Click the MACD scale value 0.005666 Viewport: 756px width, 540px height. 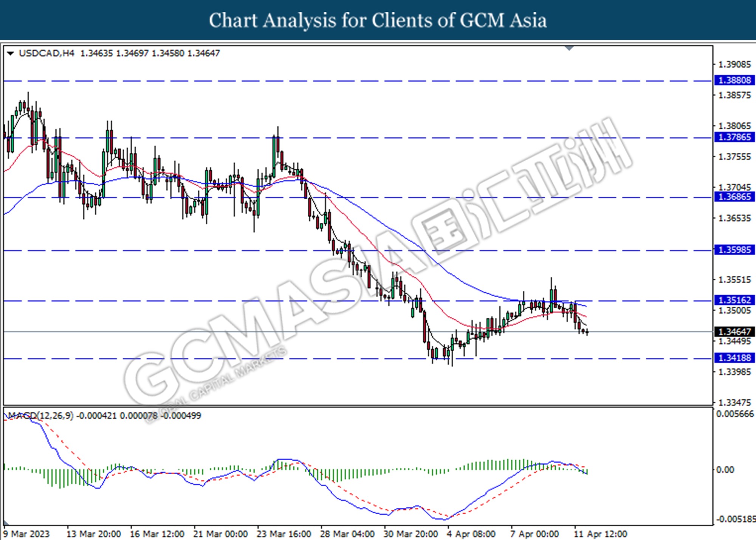tap(735, 414)
